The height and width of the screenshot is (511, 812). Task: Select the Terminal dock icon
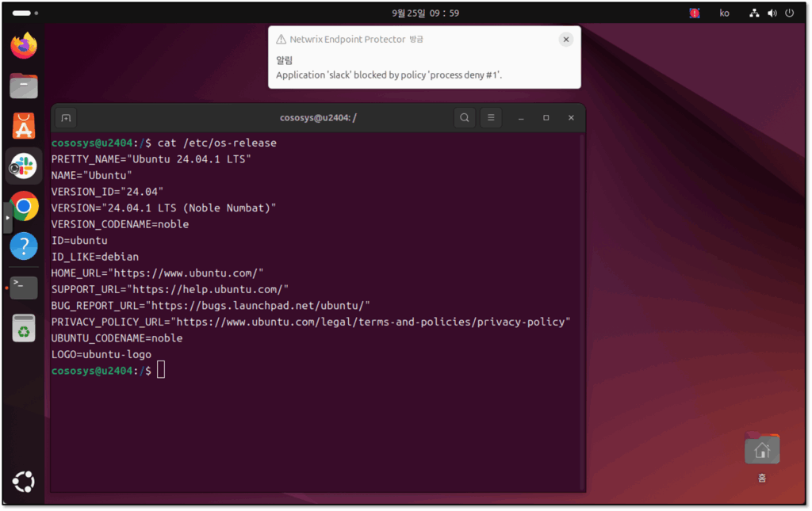24,288
